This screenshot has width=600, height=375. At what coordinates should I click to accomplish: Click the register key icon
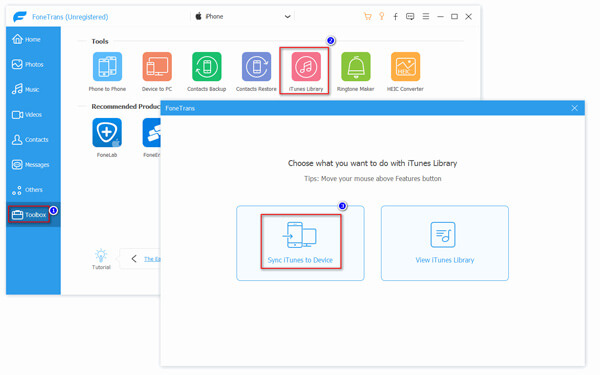pyautogui.click(x=382, y=16)
